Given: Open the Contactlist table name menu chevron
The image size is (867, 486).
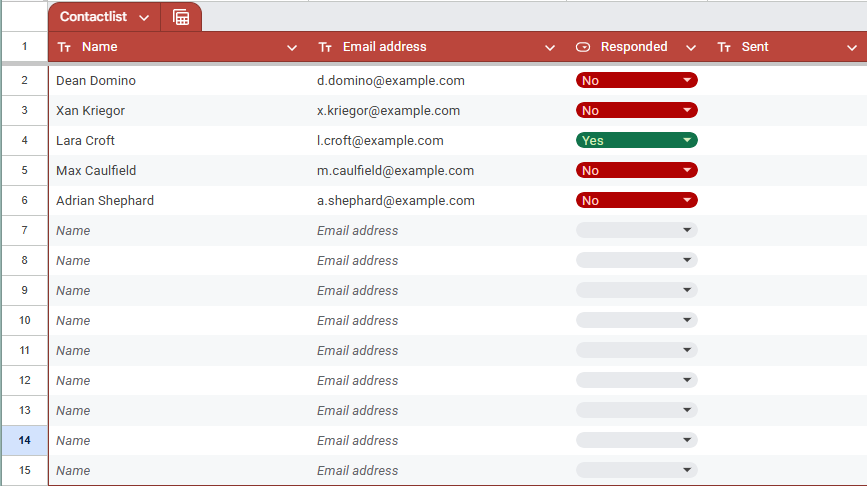Looking at the screenshot, I should [x=144, y=17].
